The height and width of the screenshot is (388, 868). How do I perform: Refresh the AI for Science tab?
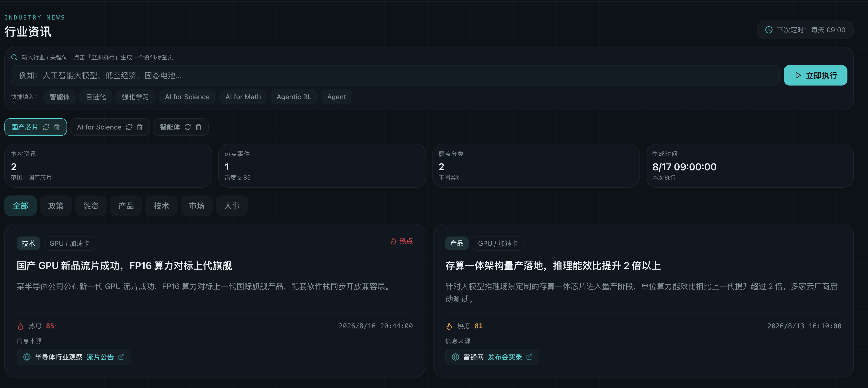pos(129,127)
